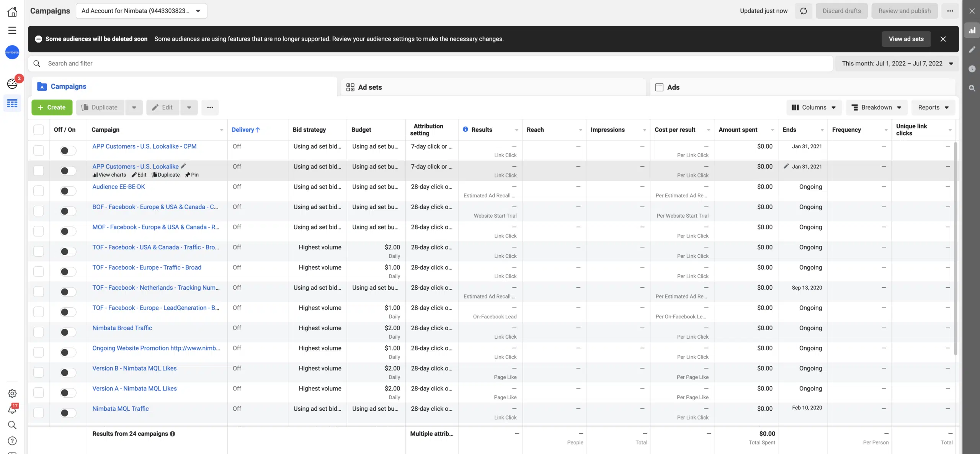Open TOF - Facebook - Europe - Traffic - Broad link
The width and height of the screenshot is (980, 454).
147,267
